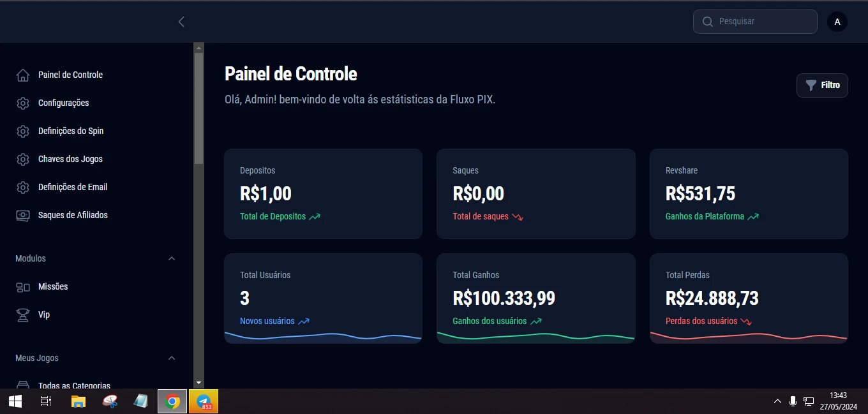Viewport: 868px width, 414px height.
Task: Click the Vip trophy icon
Action: coord(23,315)
